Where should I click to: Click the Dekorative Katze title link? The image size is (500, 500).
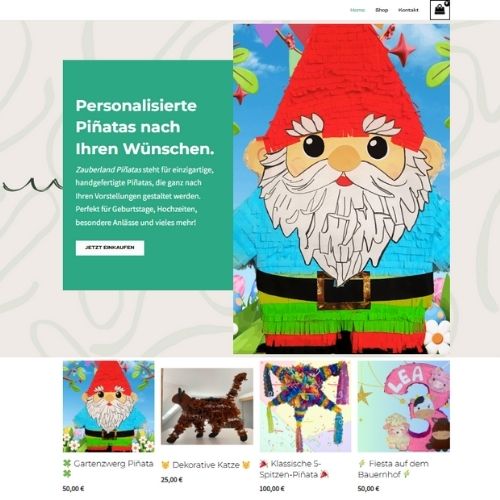(x=206, y=465)
